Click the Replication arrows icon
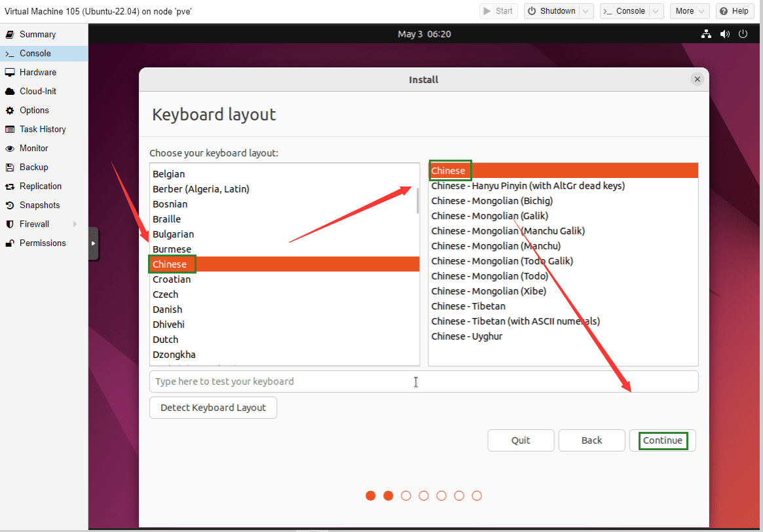This screenshot has width=763, height=532. 10,186
